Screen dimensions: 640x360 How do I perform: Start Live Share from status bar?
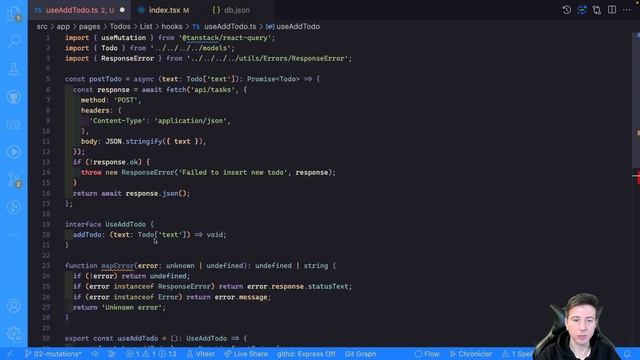pos(246,354)
